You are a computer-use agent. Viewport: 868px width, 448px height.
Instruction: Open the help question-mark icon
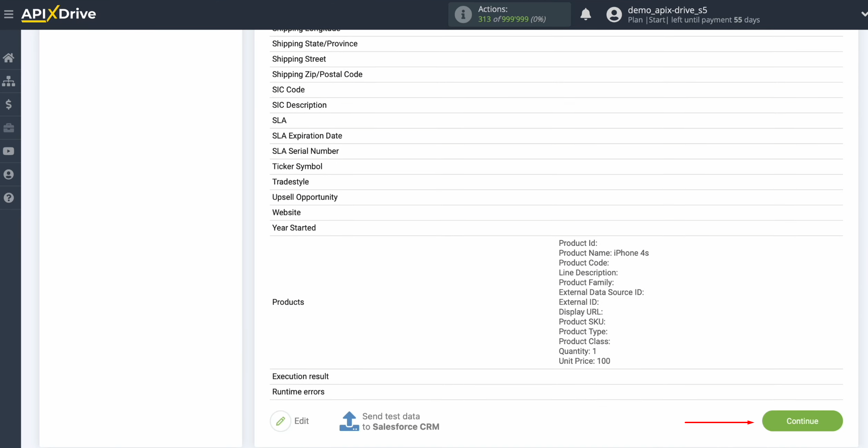click(9, 198)
